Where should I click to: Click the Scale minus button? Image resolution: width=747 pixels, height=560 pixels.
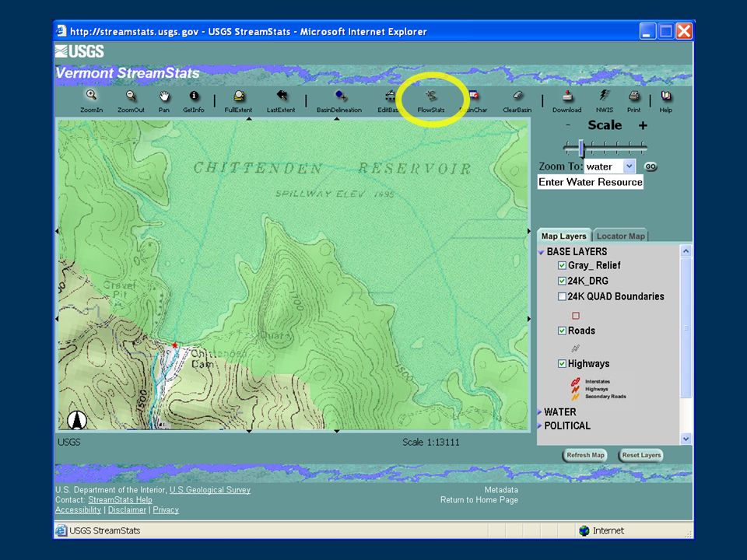(x=568, y=125)
